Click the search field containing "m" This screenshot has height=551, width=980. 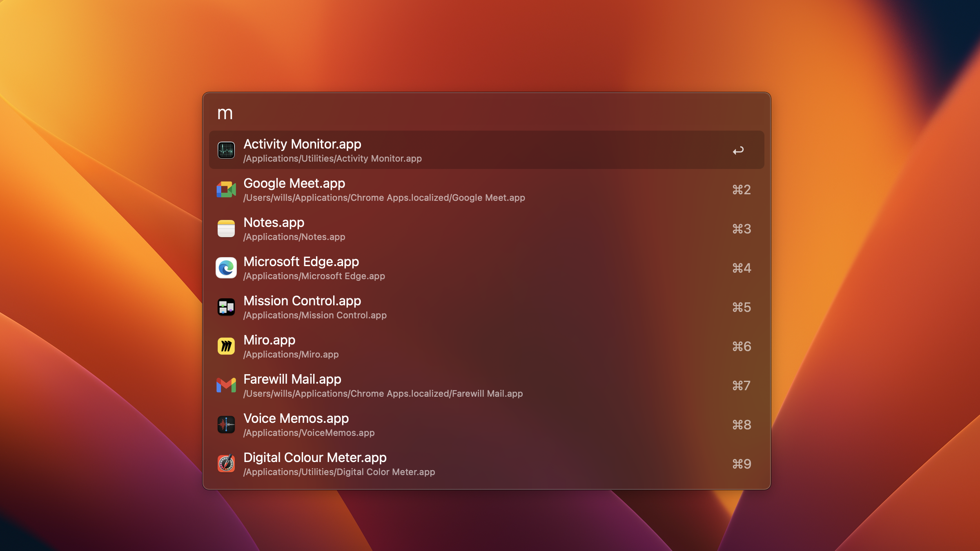tap(486, 113)
